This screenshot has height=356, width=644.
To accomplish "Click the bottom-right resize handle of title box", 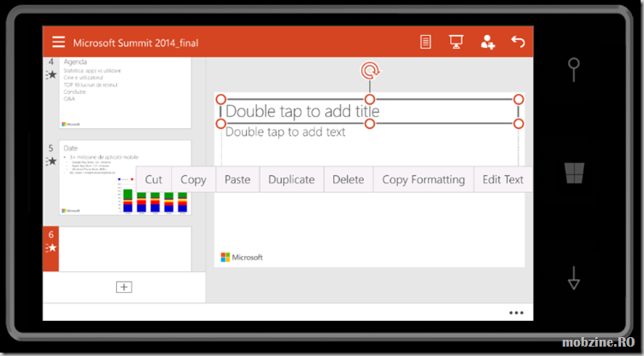I will [x=518, y=124].
